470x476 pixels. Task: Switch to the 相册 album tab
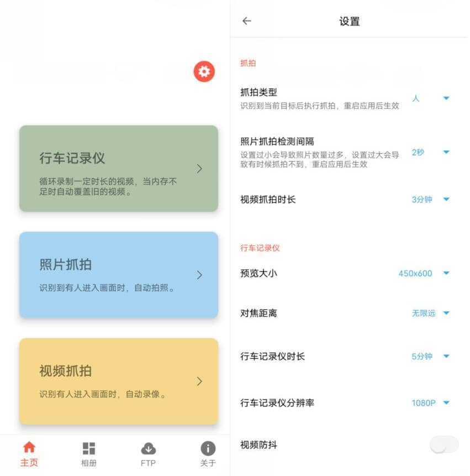click(89, 454)
